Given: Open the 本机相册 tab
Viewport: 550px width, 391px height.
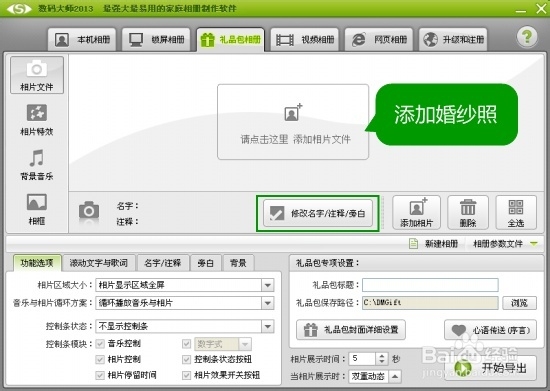Looking at the screenshot, I should (82, 40).
